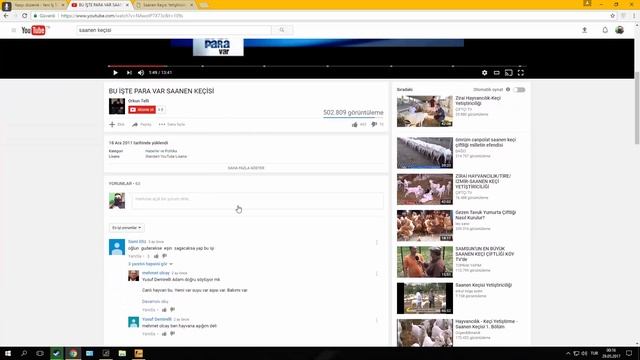Switch to the third browser tab
The width and height of the screenshot is (640, 360).
coord(164,5)
